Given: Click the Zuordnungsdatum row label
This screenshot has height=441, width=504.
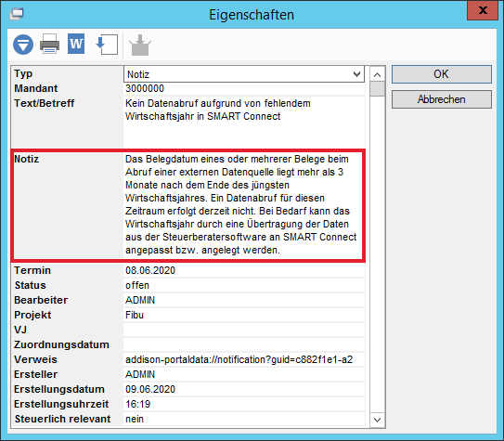Looking at the screenshot, I should 61,344.
